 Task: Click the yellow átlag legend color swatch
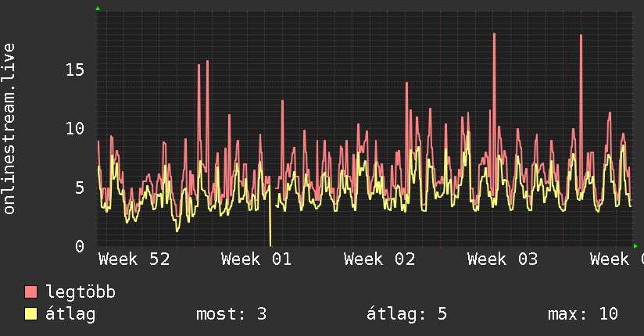click(x=30, y=314)
